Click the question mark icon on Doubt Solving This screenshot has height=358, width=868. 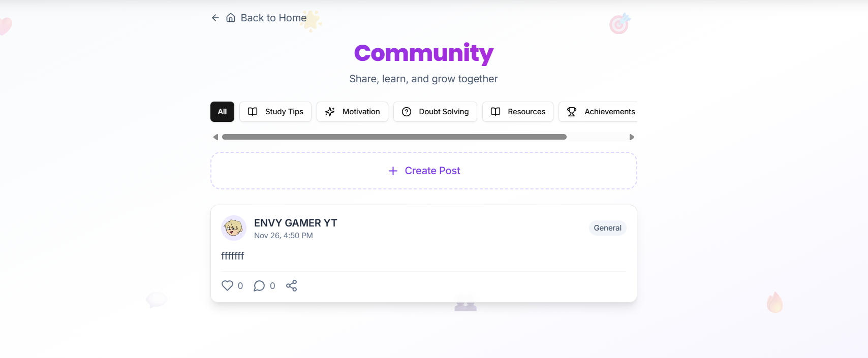(x=407, y=112)
